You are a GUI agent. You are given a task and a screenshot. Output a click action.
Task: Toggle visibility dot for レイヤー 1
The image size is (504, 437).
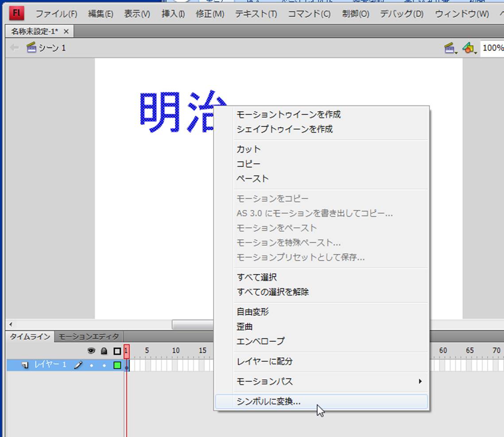[x=91, y=366]
